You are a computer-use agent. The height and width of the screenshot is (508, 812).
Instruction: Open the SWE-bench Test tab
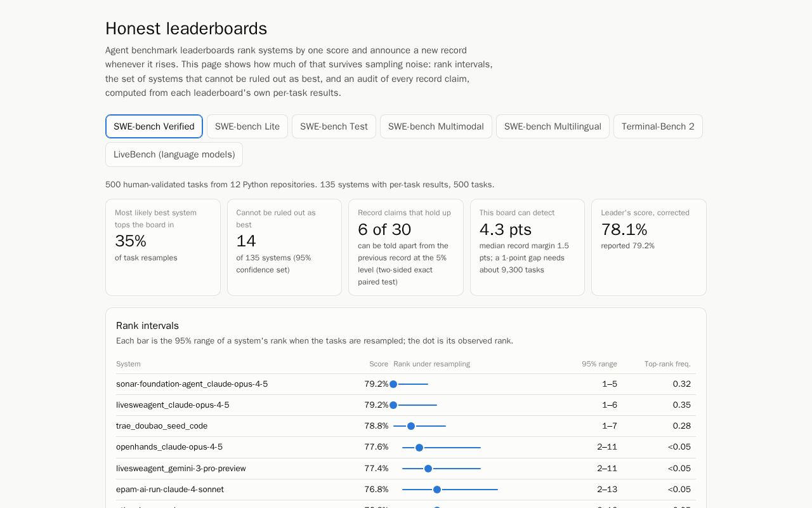pos(334,126)
